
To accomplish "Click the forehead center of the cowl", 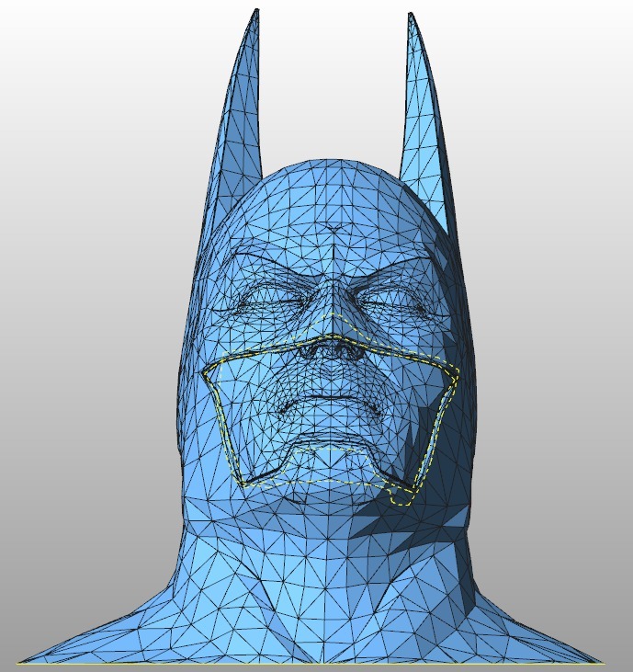I will click(x=333, y=206).
